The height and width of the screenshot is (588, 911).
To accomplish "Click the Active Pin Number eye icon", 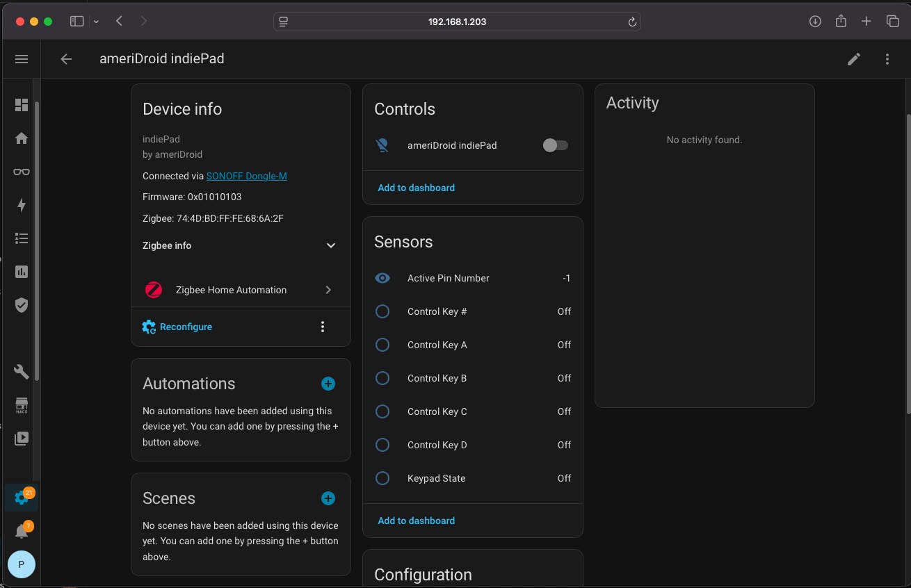I will tap(382, 278).
